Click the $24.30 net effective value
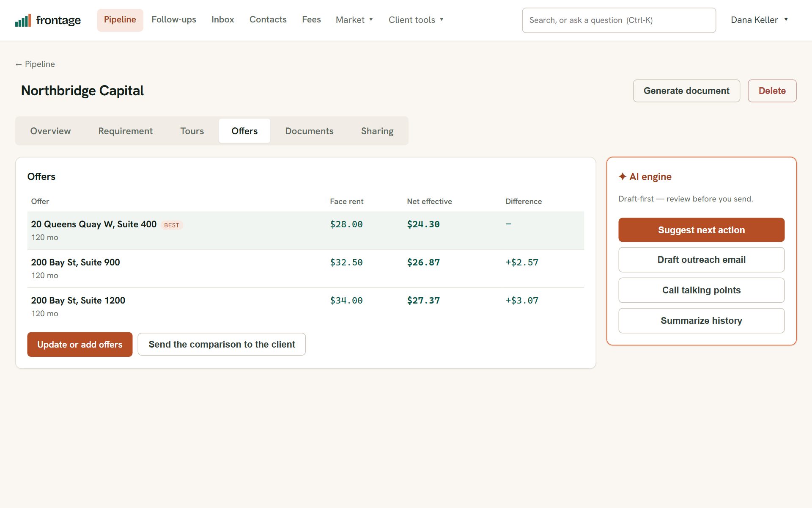Image resolution: width=812 pixels, height=508 pixels. (423, 224)
